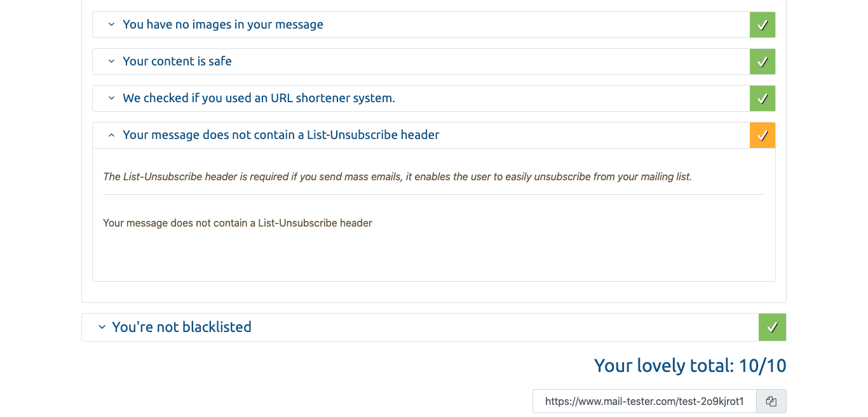Open the 'Your content is safe' heading
The height and width of the screenshot is (417, 868).
tap(177, 62)
